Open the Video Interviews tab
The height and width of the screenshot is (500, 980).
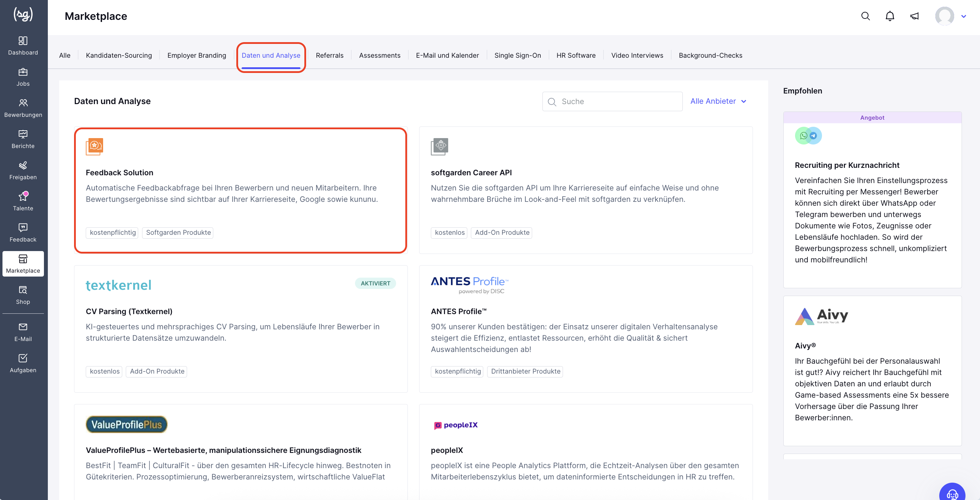pyautogui.click(x=637, y=56)
